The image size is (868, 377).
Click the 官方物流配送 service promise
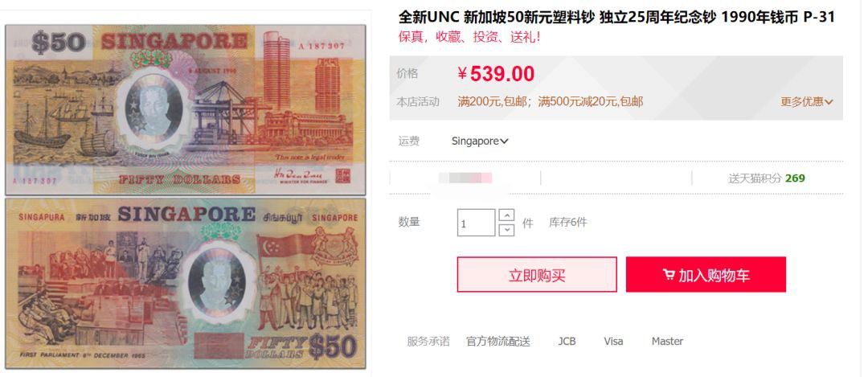tap(498, 342)
